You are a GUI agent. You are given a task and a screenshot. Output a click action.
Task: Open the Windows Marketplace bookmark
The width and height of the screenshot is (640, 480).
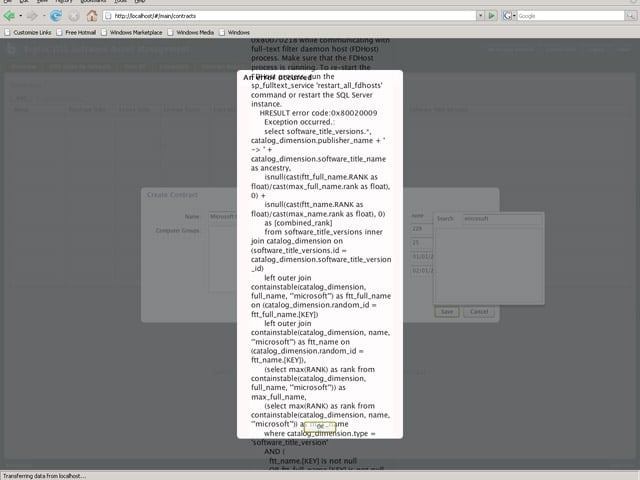point(132,32)
